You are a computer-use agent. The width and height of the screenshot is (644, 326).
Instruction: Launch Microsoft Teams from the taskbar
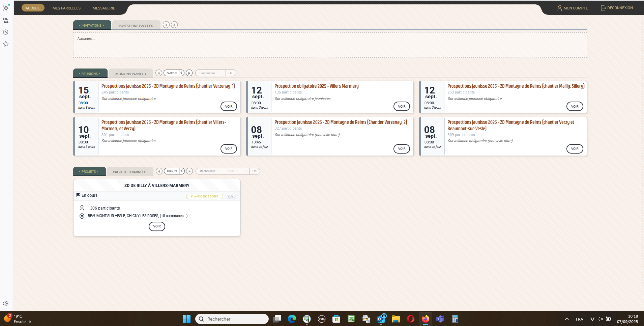440,319
